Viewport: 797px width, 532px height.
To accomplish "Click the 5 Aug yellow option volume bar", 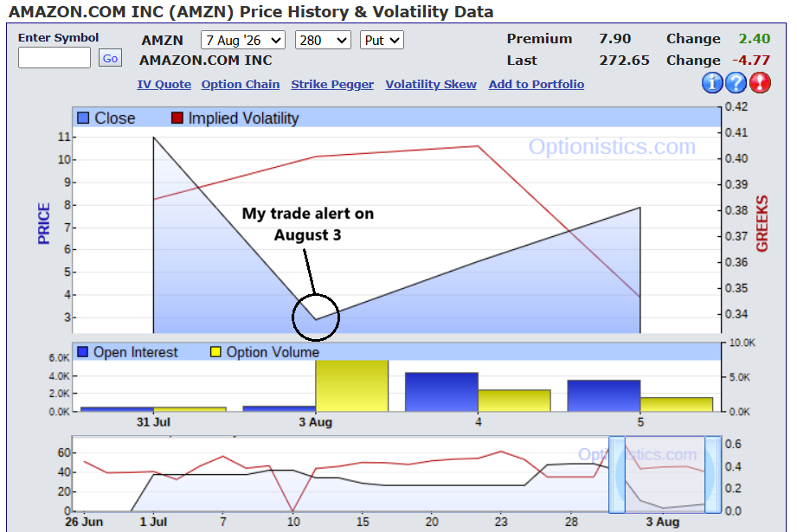I will [x=677, y=405].
